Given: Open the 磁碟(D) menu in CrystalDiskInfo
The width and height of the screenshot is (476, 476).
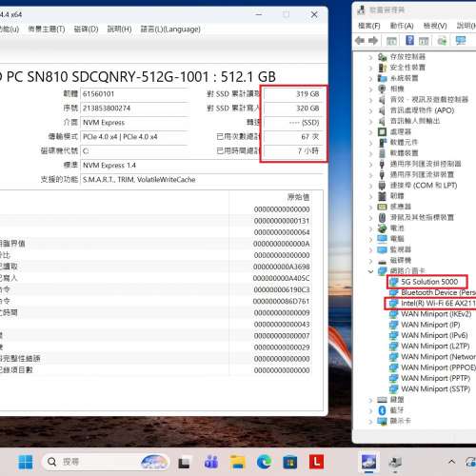Looking at the screenshot, I should (x=86, y=30).
